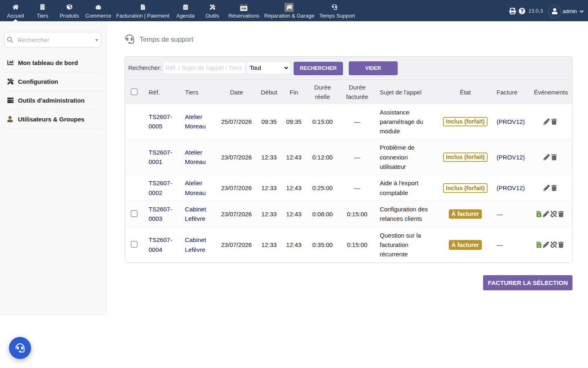Open the help question mark icon
Viewport: 588px width, 368px height.
(522, 11)
